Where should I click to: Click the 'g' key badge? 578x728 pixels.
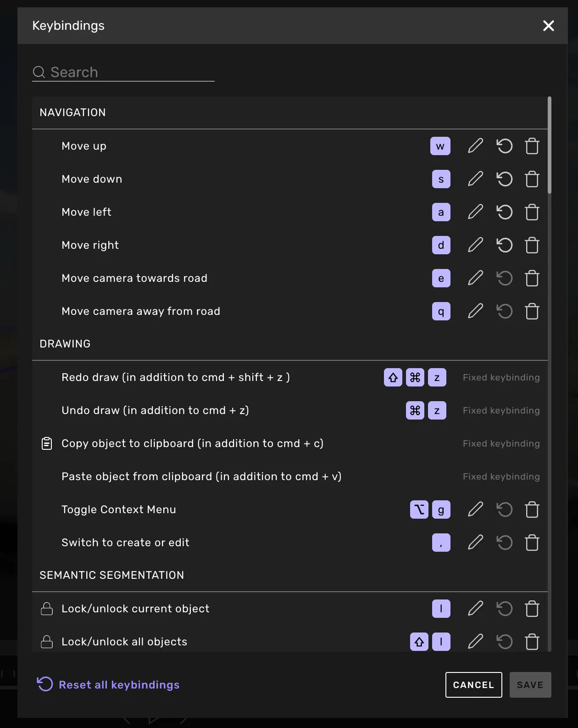441,510
